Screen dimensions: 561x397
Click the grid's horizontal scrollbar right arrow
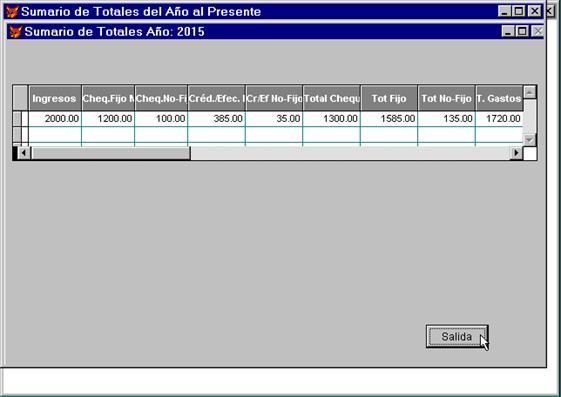(516, 153)
